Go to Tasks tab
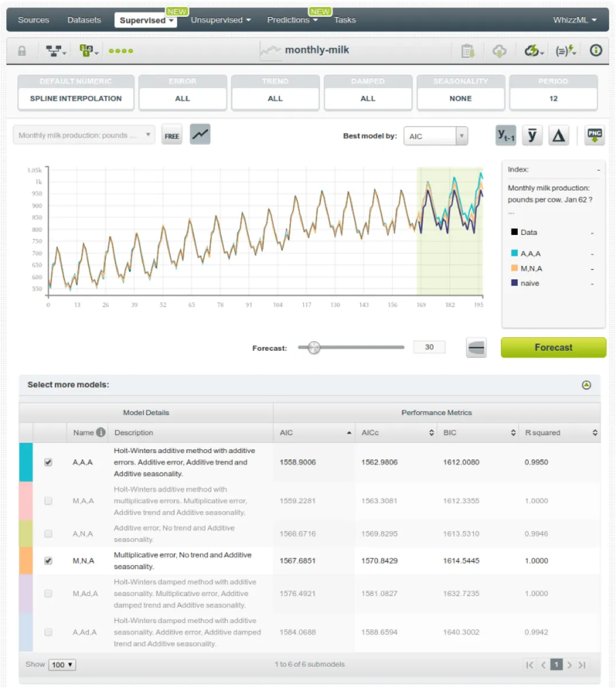 [x=345, y=20]
